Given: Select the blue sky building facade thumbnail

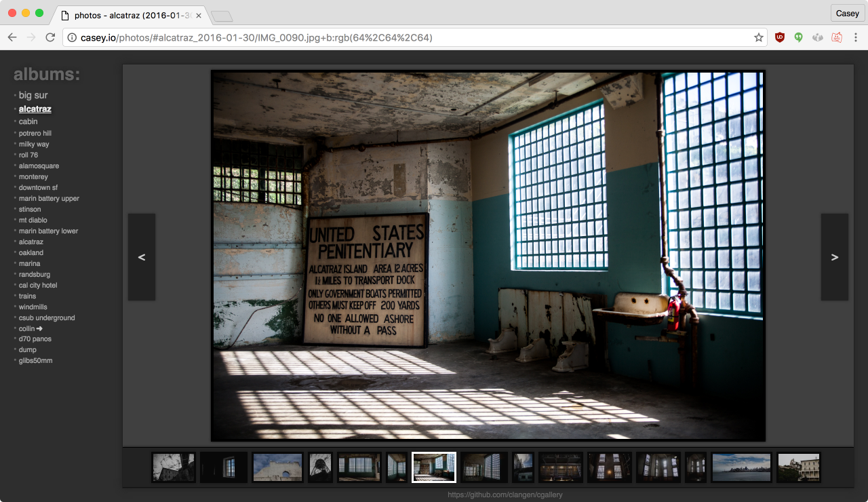Looking at the screenshot, I should click(x=277, y=467).
